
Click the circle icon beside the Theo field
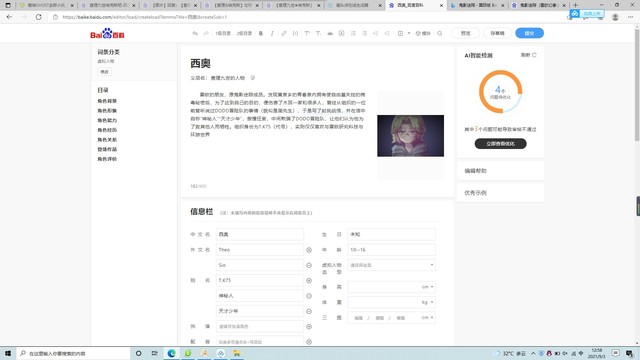click(309, 250)
